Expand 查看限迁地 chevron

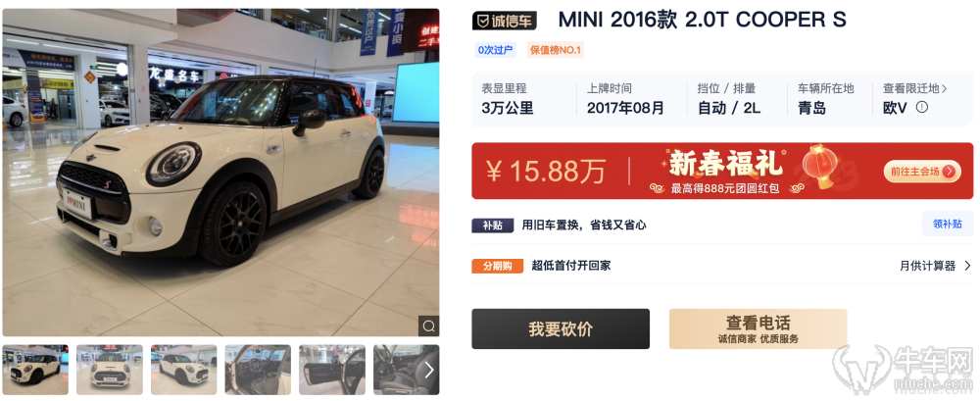coord(944,89)
